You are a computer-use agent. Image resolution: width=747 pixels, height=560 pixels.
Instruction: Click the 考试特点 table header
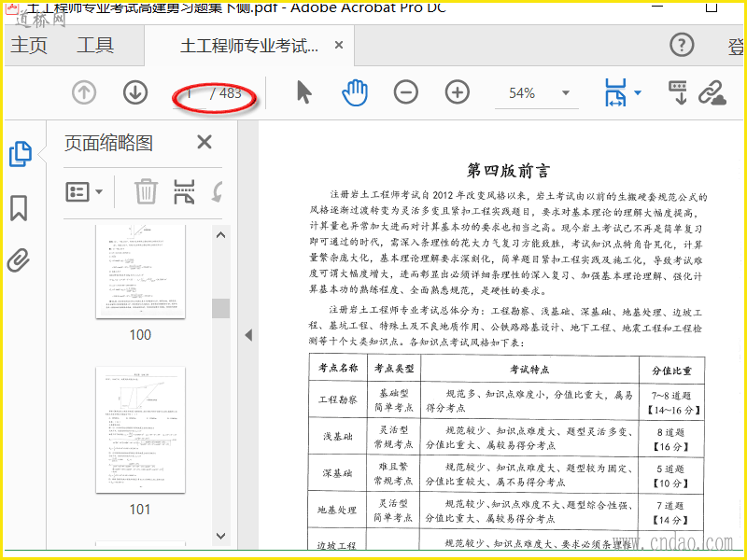pos(529,369)
